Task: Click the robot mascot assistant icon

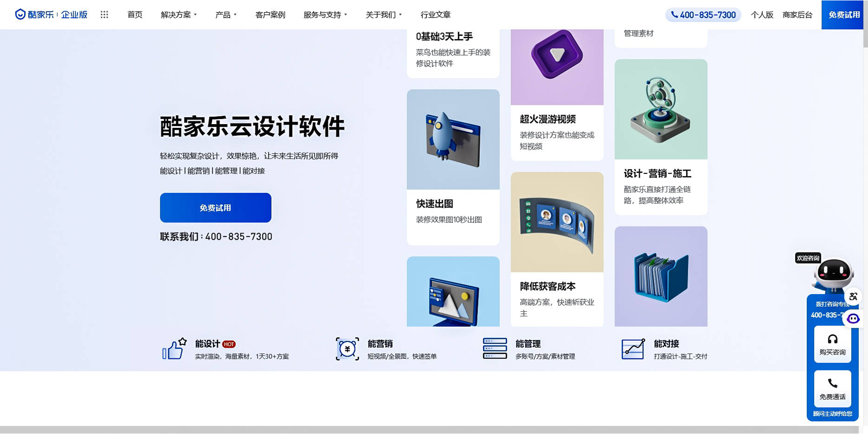Action: coord(833,276)
